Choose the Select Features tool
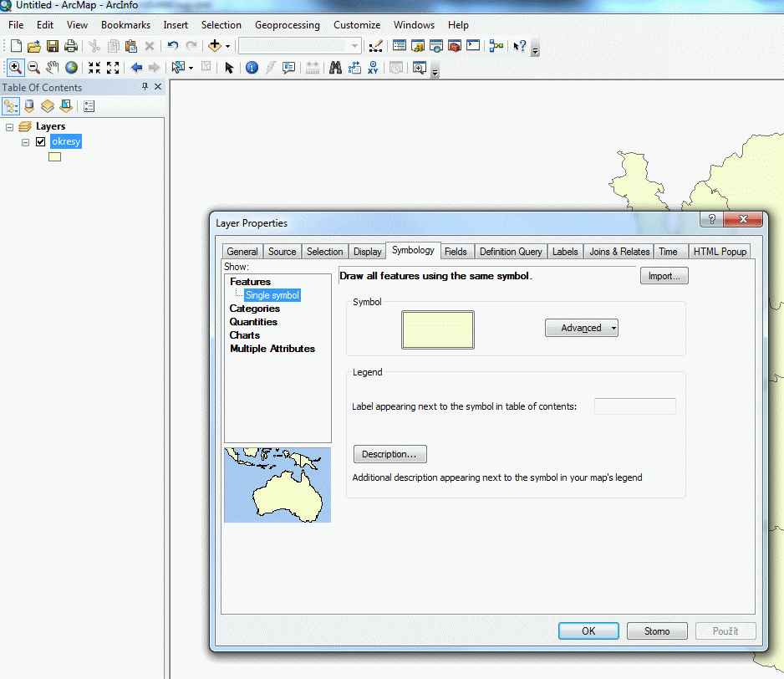This screenshot has height=679, width=784. 178,67
